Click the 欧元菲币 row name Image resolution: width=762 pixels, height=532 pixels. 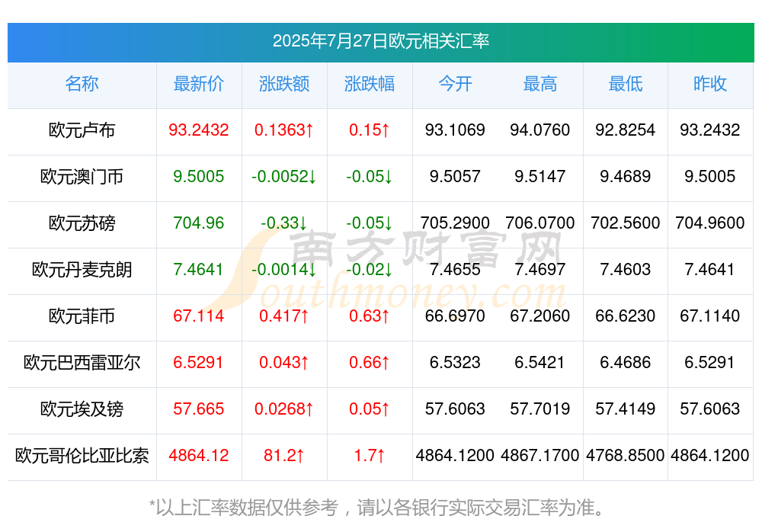[x=82, y=316]
